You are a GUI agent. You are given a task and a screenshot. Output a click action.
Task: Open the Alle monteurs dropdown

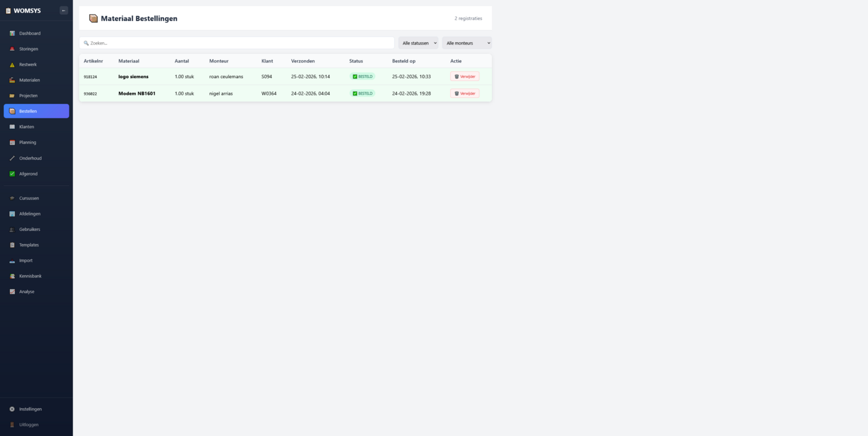(467, 43)
